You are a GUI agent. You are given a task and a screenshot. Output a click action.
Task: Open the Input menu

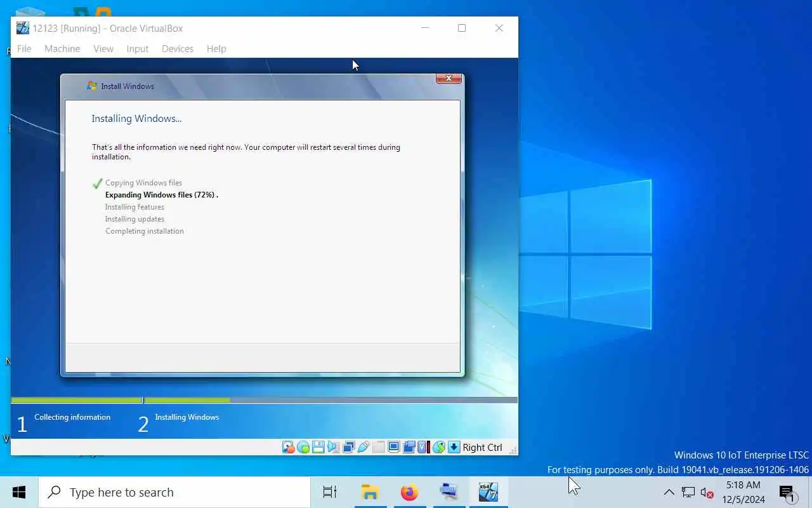coord(137,48)
